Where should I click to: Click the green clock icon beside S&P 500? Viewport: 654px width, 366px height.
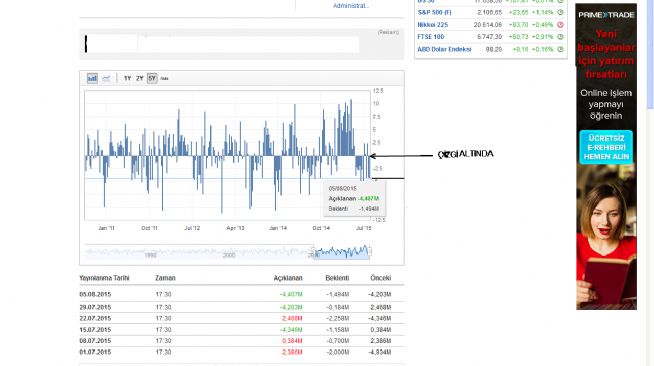[x=560, y=13]
